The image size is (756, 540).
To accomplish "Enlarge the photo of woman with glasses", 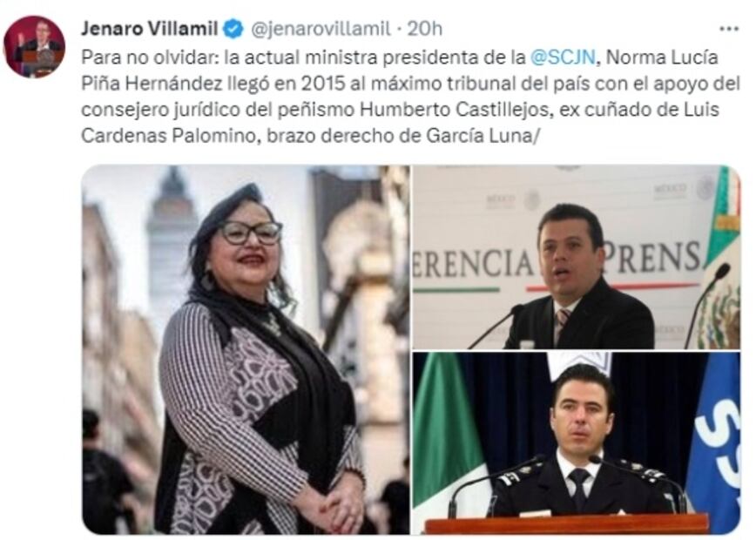I will (x=246, y=349).
